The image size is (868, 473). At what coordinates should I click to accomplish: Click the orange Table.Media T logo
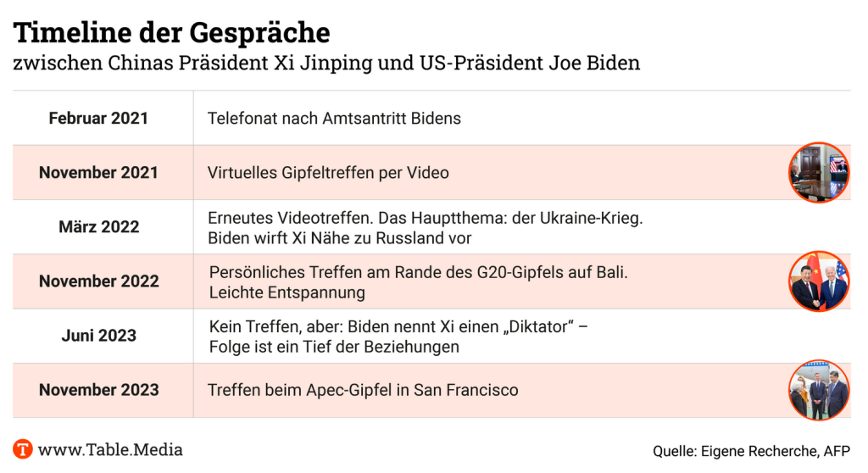23,449
